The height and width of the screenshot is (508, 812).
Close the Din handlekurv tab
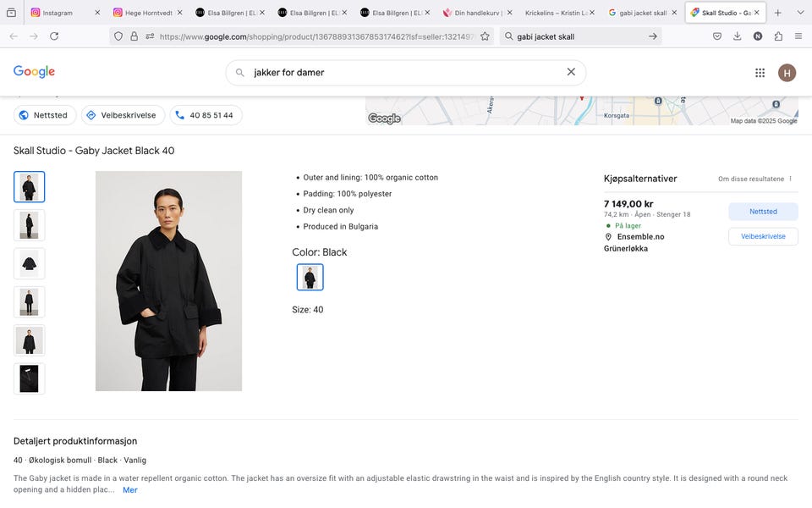pos(509,13)
